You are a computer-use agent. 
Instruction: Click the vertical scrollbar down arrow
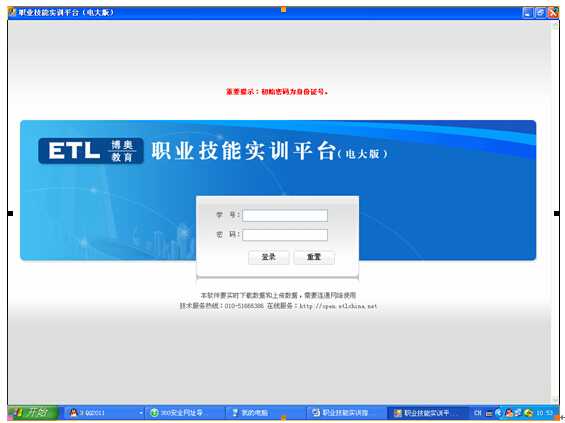pos(555,399)
